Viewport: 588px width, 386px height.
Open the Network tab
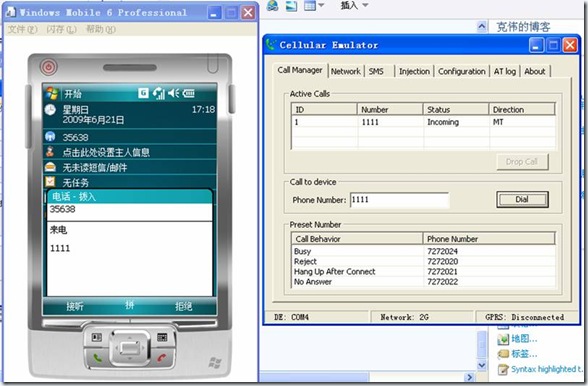point(345,71)
